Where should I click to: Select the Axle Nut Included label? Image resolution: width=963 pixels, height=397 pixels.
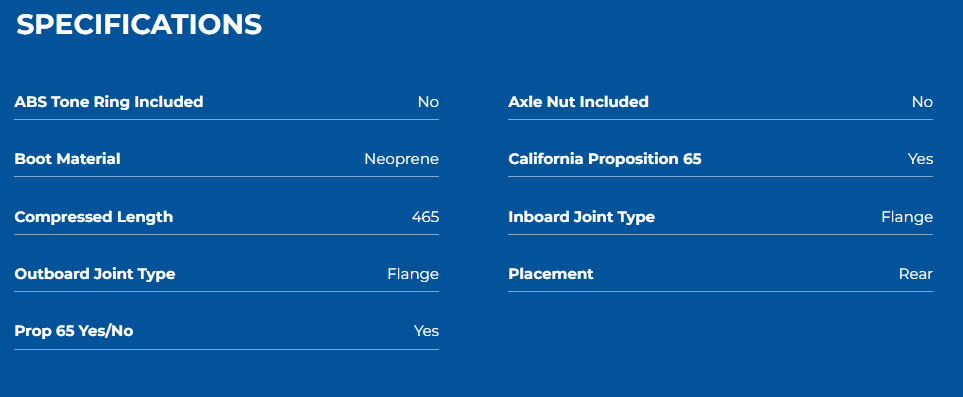coord(579,102)
